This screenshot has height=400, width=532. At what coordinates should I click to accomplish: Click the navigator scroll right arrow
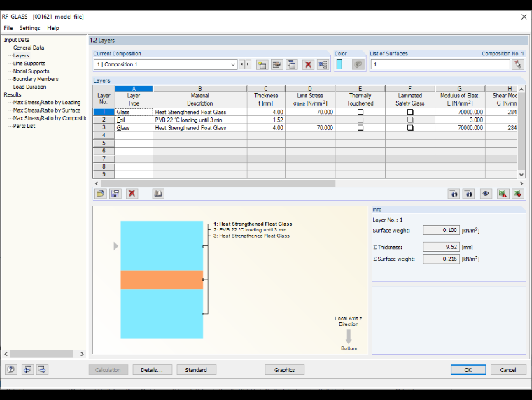click(x=82, y=354)
